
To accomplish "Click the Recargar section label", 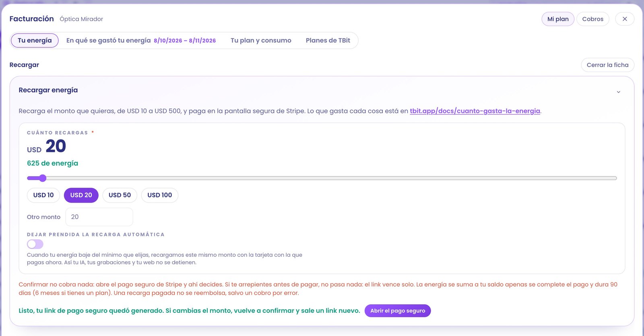I will click(x=24, y=65).
